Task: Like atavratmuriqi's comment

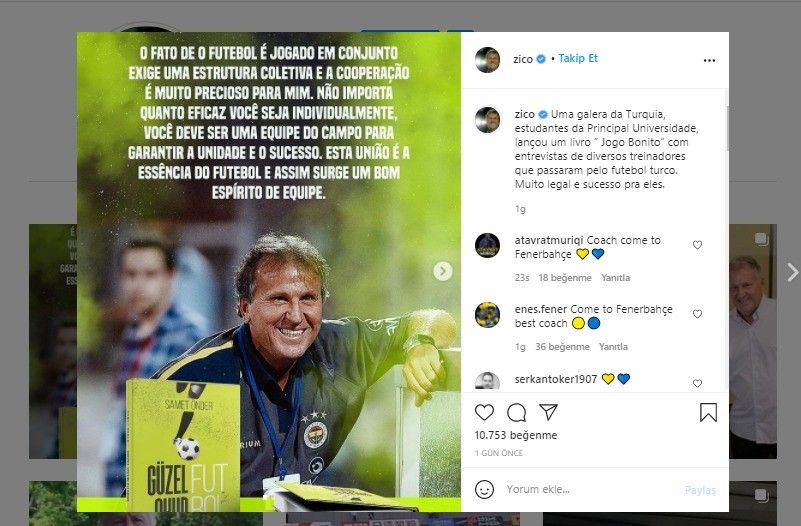Action: click(697, 245)
